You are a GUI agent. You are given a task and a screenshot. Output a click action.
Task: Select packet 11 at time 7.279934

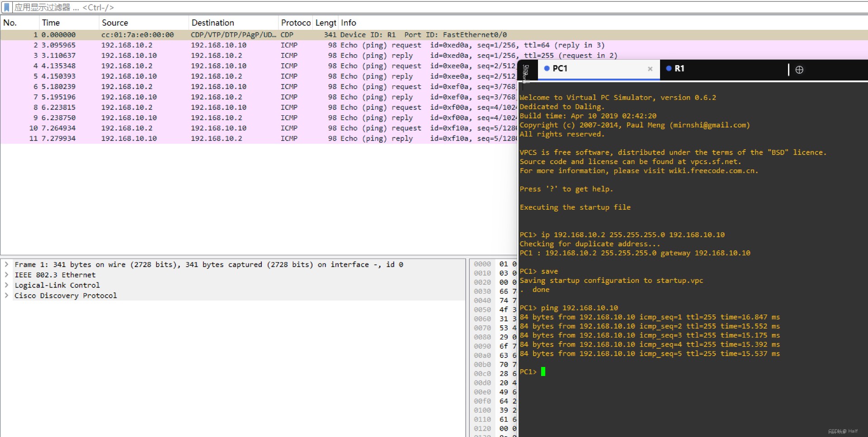tap(259, 139)
